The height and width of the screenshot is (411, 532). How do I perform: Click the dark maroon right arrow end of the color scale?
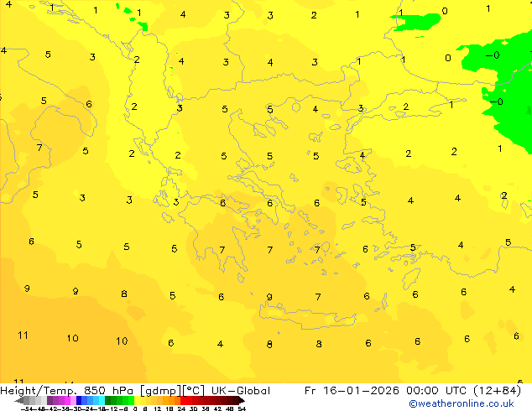click(241, 400)
